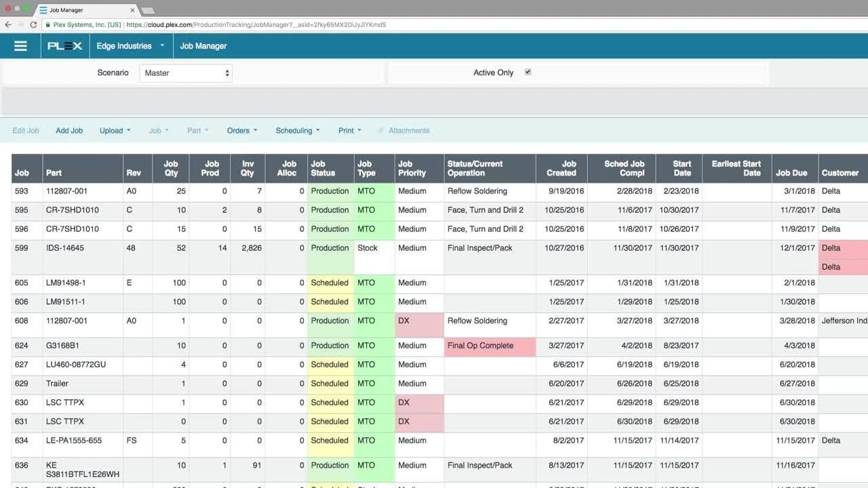Open a new browser tab
This screenshot has width=868, height=488.
147,10
